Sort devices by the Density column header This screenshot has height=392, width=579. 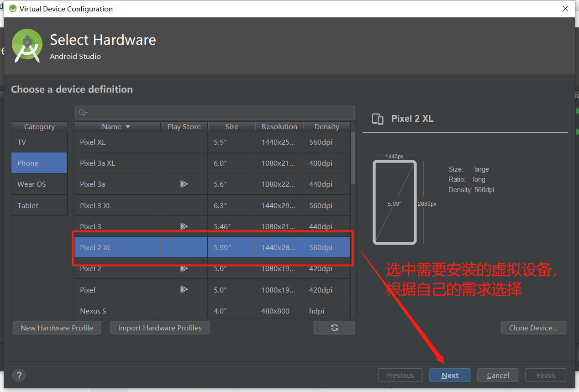326,126
